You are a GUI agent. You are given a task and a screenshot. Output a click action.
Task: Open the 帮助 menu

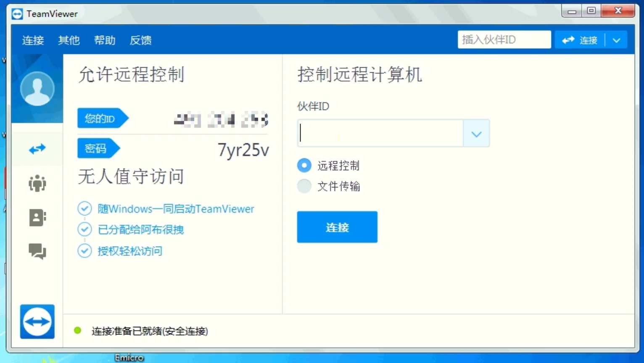105,40
